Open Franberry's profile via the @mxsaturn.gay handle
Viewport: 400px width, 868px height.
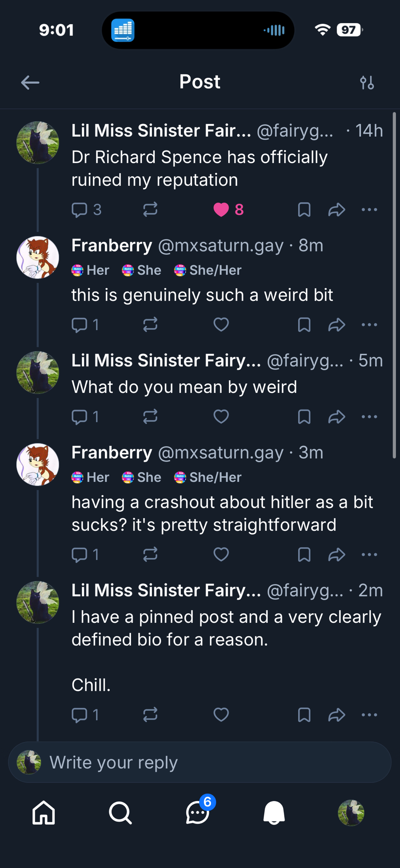[220, 246]
